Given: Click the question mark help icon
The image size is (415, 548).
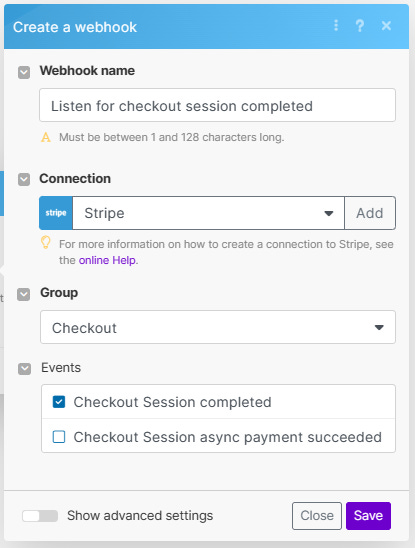Looking at the screenshot, I should click(x=360, y=26).
